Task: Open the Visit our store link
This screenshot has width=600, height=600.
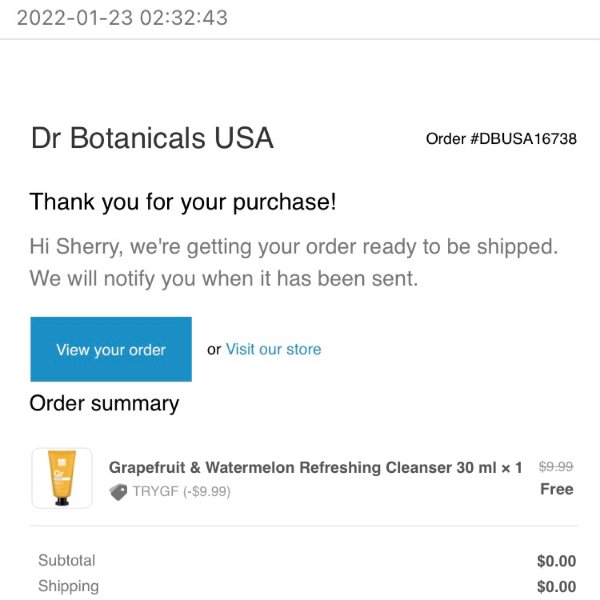Action: tap(273, 349)
